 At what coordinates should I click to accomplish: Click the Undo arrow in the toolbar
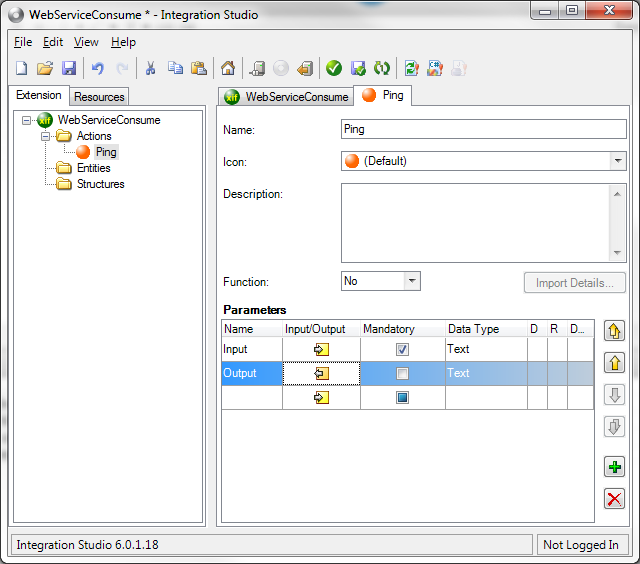point(98,68)
